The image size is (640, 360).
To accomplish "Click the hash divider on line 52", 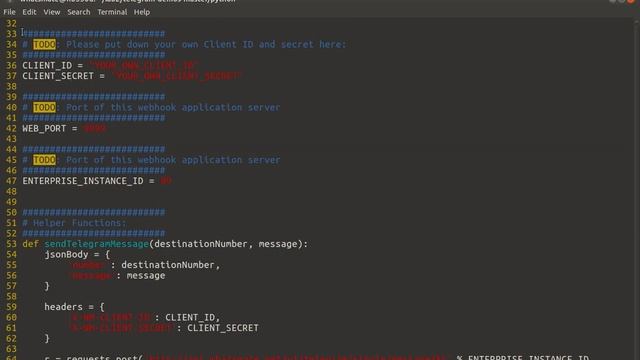I will [x=94, y=233].
